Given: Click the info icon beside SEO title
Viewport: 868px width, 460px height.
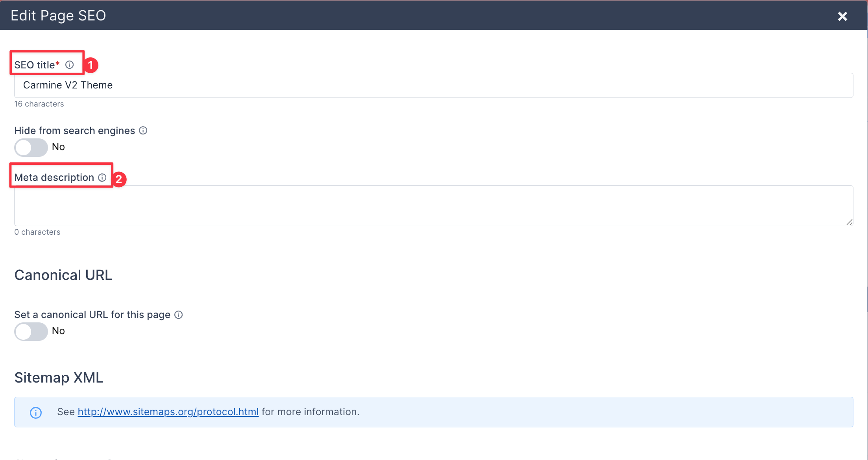Looking at the screenshot, I should click(70, 65).
